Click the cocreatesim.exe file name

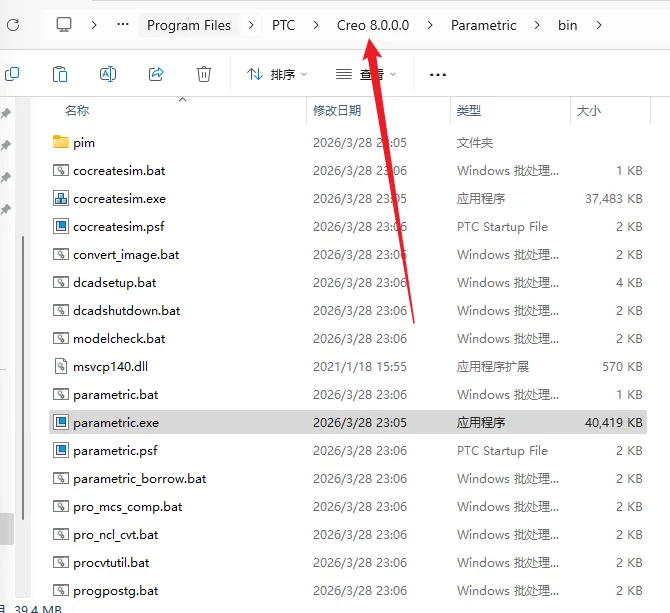(x=119, y=199)
